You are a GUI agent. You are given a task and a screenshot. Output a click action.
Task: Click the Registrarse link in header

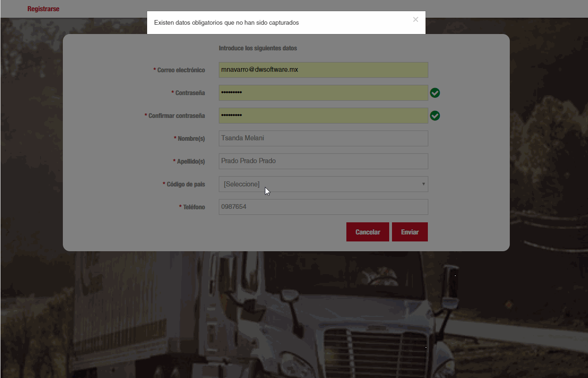[x=43, y=9]
